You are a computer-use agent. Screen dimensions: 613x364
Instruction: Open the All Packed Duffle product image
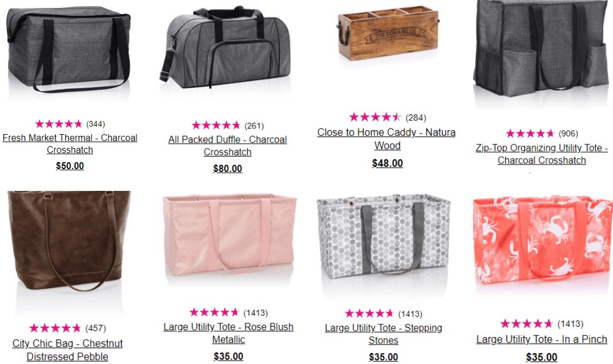pyautogui.click(x=225, y=48)
